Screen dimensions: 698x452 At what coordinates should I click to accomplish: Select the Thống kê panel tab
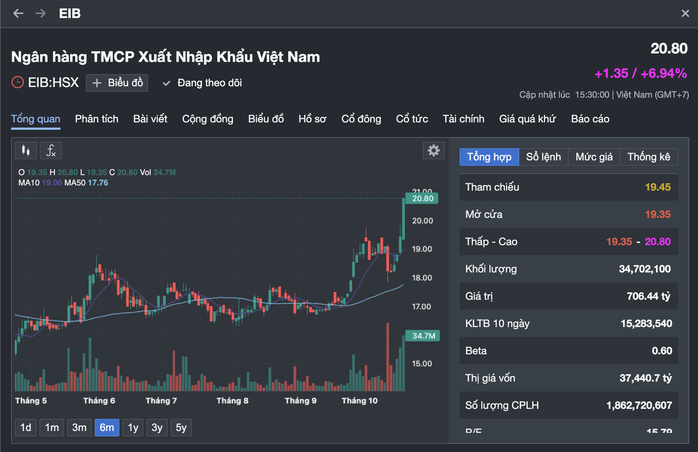(649, 157)
